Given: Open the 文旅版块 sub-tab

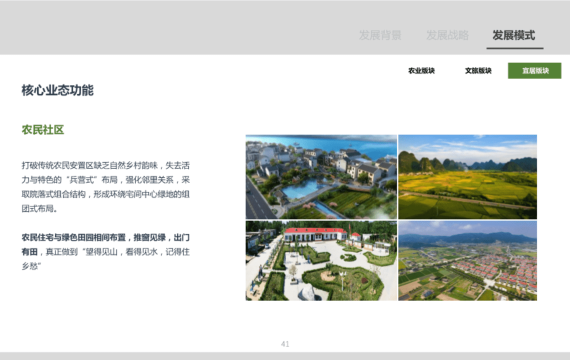Looking at the screenshot, I should pyautogui.click(x=478, y=71).
